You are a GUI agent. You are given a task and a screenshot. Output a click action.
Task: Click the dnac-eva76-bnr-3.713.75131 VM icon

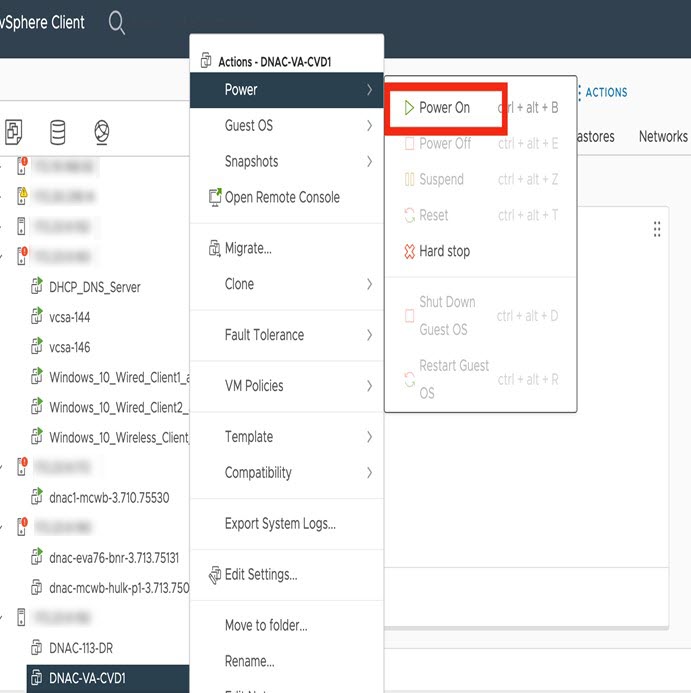tap(37, 557)
